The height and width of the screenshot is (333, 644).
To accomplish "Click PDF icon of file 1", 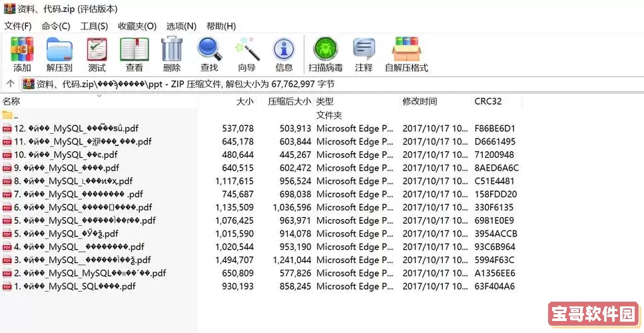I will coord(7,286).
